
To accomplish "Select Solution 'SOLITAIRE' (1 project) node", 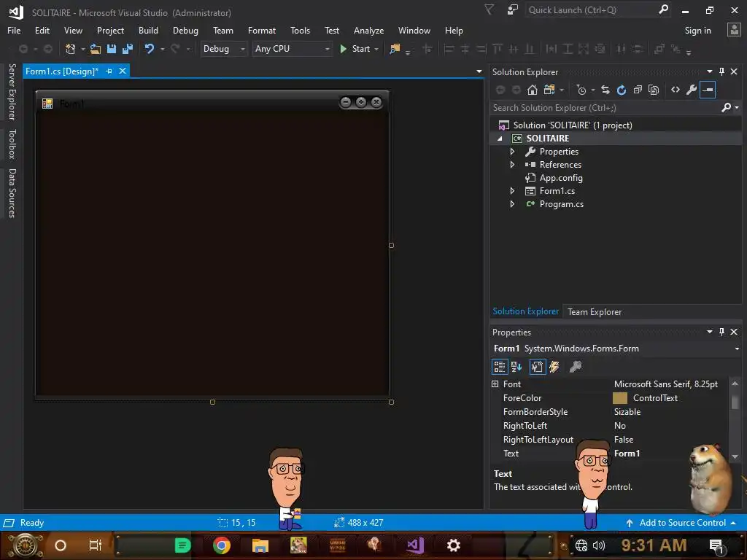I will [572, 125].
